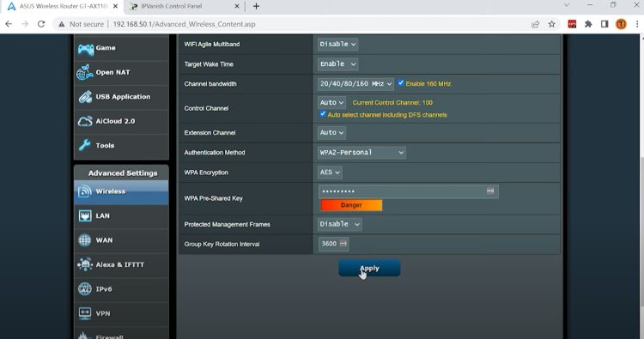Click the address bar URL
The height and width of the screenshot is (339, 644).
click(x=184, y=24)
